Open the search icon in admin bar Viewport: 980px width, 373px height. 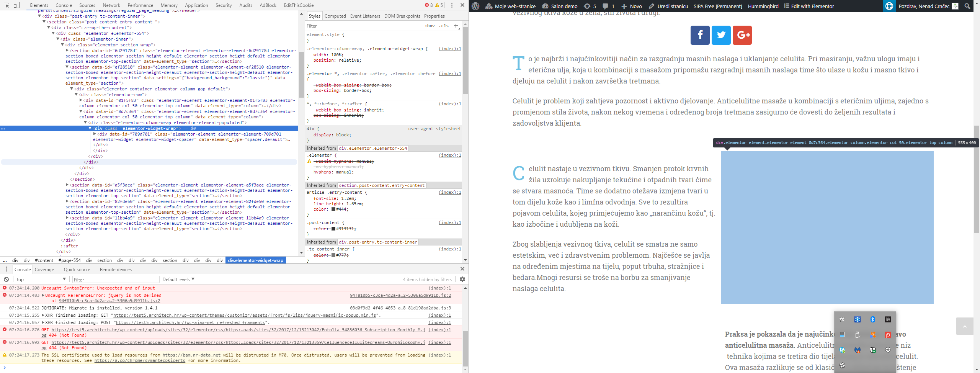[x=967, y=6]
